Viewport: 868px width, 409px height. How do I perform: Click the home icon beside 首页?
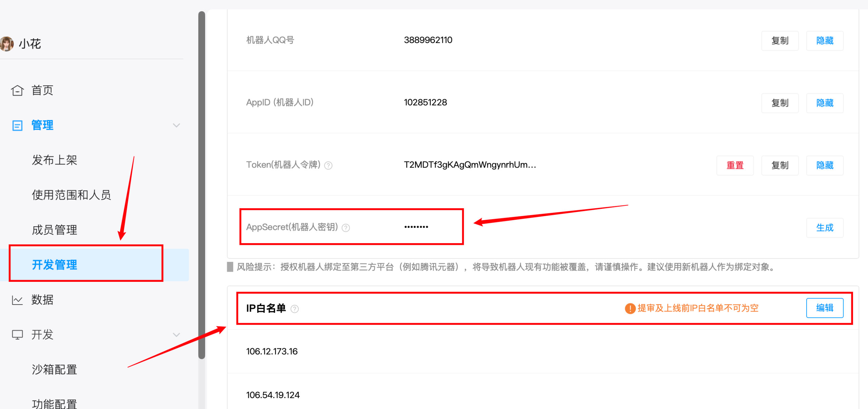17,90
